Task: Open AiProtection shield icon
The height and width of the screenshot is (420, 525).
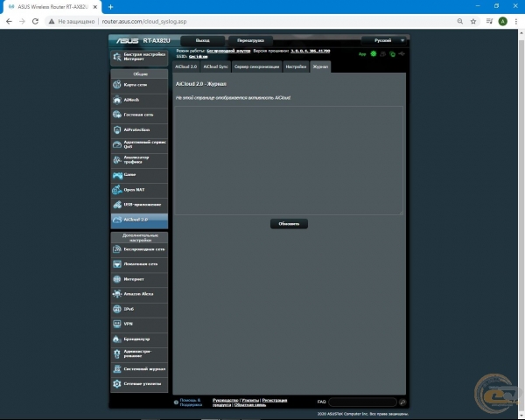Action: 117,129
